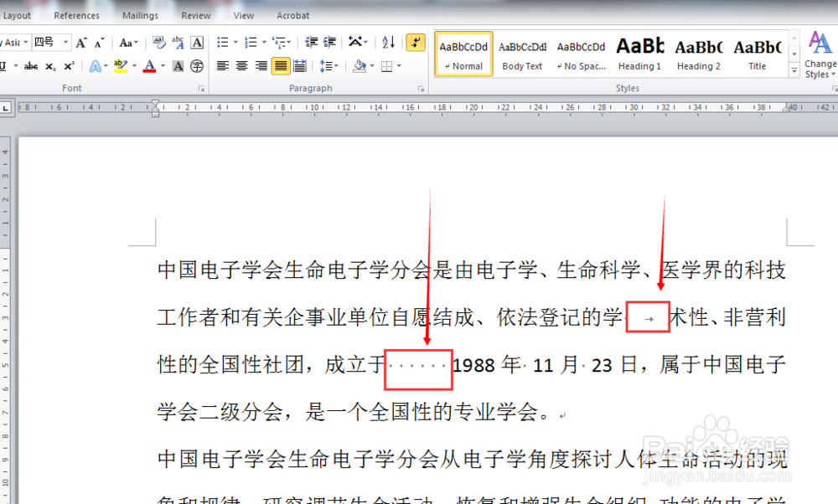This screenshot has height=504, width=838.
Task: Apply the No Spacing style
Action: [581, 54]
